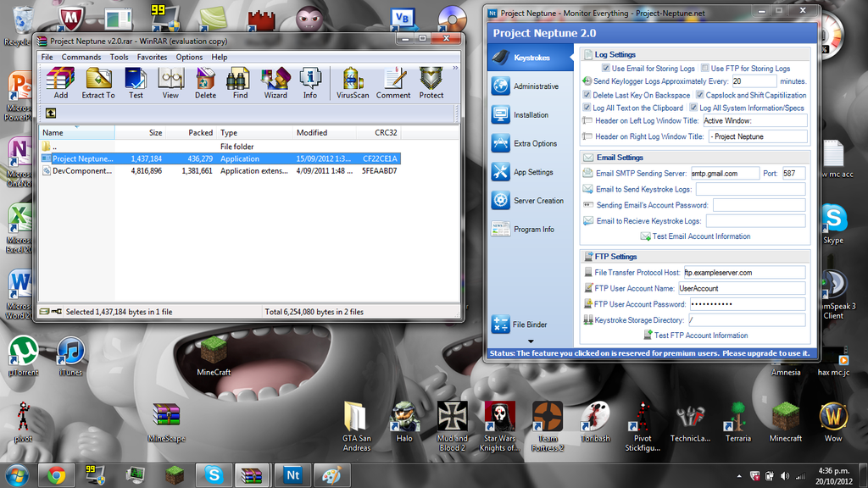The image size is (868, 488).
Task: Expand the sidebar's down arrow below File Binder
Action: coord(531,341)
